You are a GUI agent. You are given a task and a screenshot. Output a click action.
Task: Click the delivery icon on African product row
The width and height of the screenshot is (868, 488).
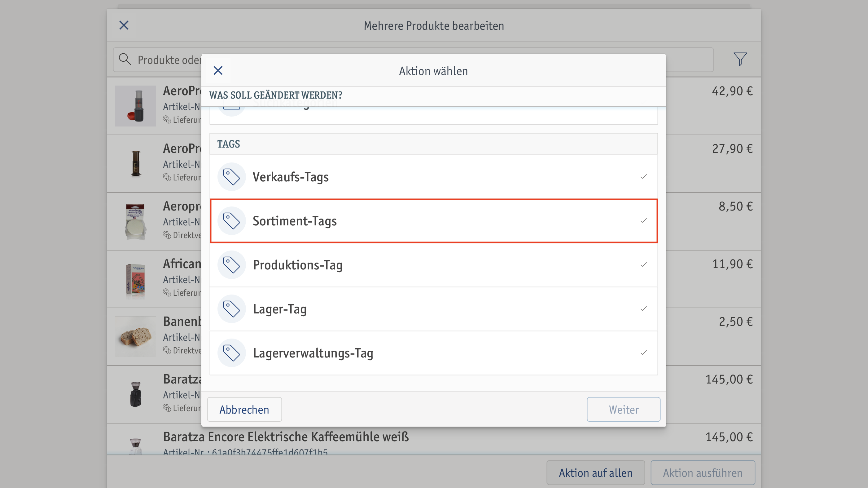pyautogui.click(x=167, y=292)
